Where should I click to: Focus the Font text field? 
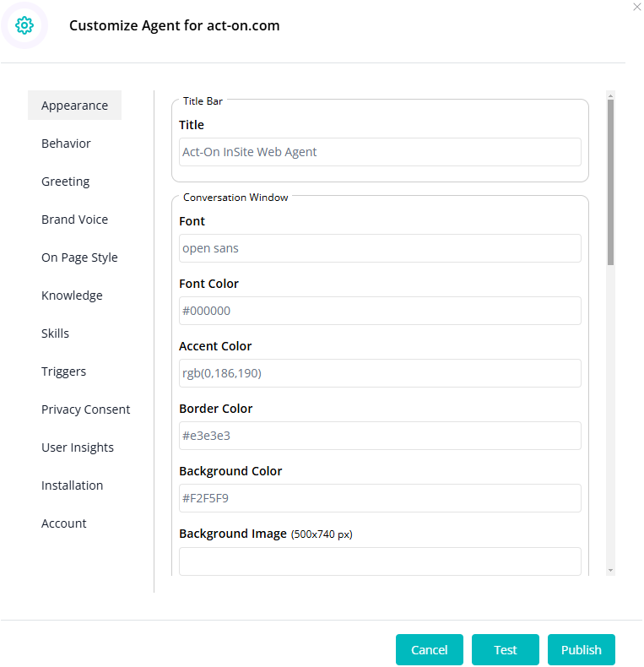pyautogui.click(x=380, y=248)
